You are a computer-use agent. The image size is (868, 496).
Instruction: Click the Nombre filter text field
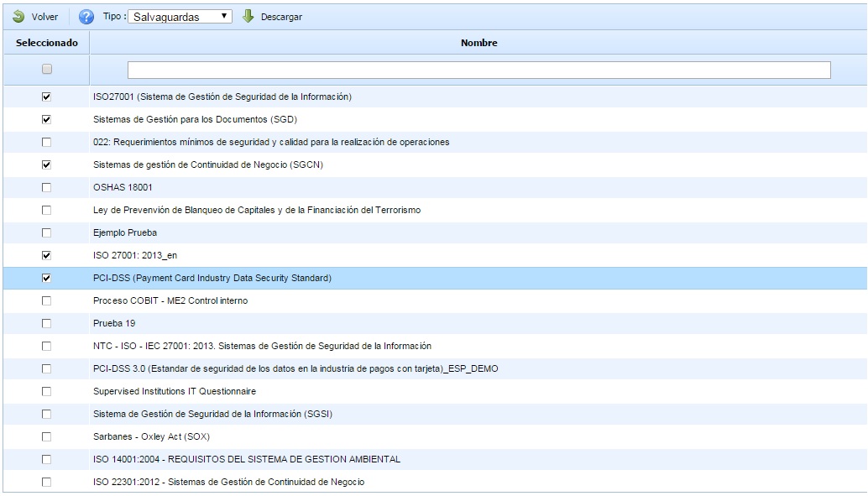pos(478,70)
